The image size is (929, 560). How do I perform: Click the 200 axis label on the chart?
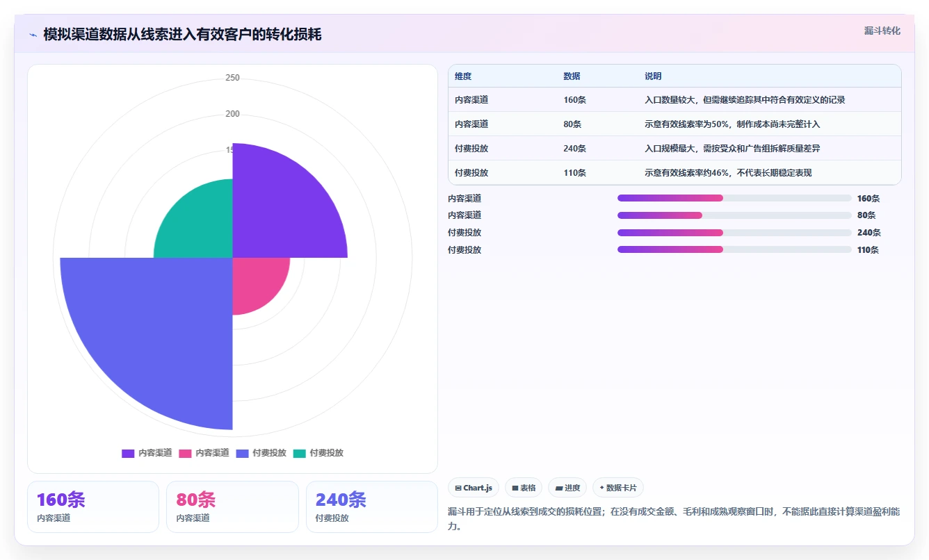[x=232, y=114]
